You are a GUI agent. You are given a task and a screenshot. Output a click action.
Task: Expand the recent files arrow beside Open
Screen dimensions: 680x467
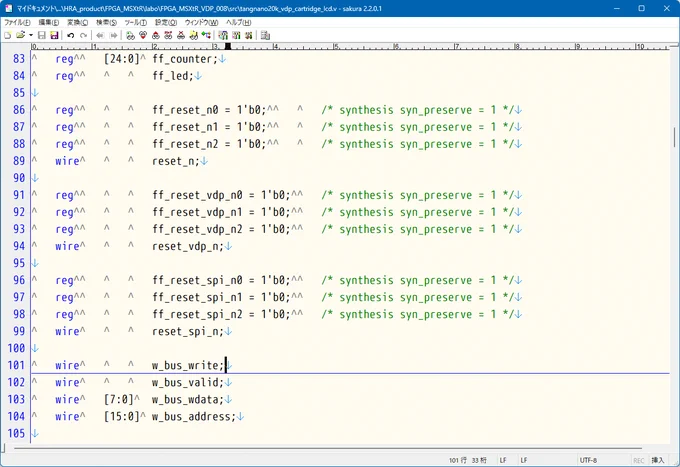point(31,36)
